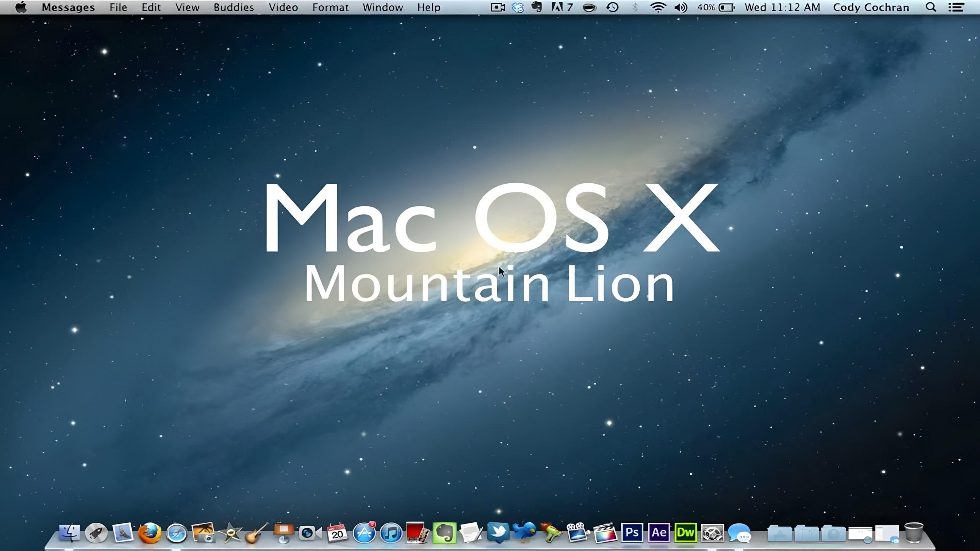Open Spotlight search magnifier icon
The image size is (980, 551).
click(x=931, y=7)
